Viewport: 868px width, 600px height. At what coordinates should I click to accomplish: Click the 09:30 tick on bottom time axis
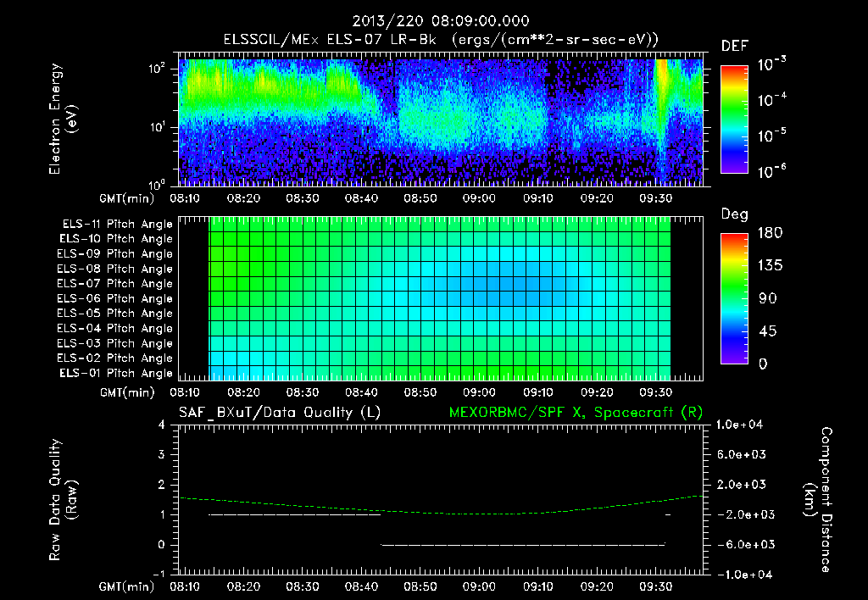(656, 586)
